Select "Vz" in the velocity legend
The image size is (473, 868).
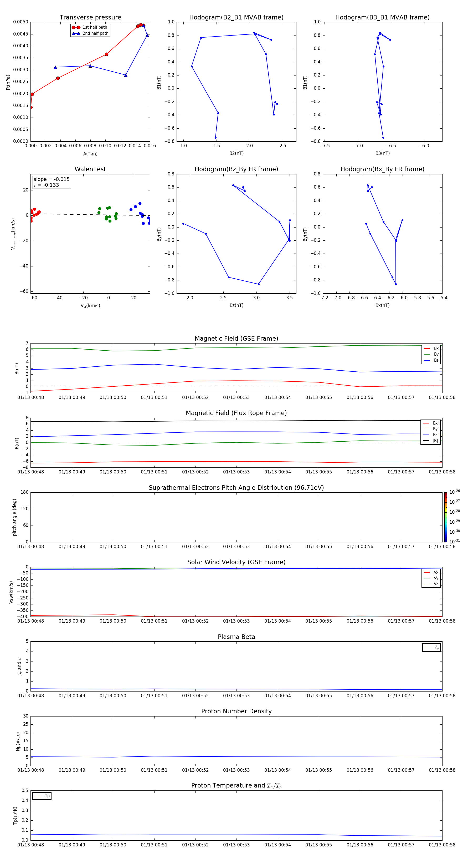(x=431, y=584)
